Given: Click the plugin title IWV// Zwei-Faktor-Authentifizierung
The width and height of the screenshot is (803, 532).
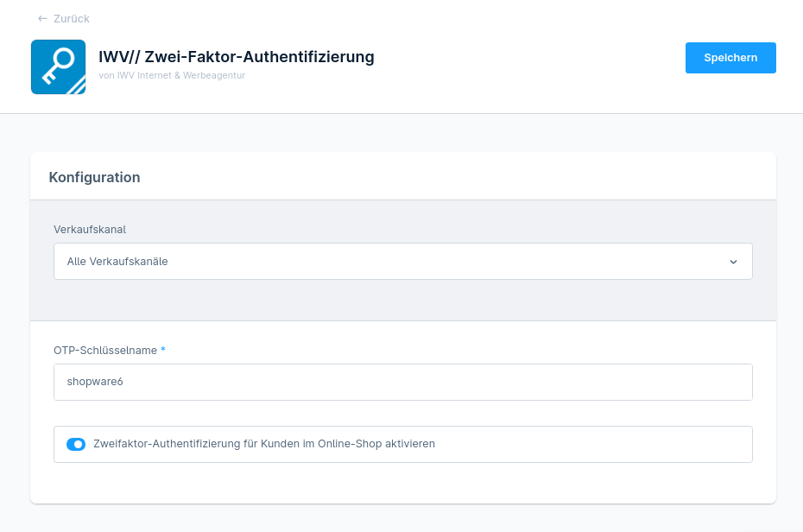Looking at the screenshot, I should [236, 56].
